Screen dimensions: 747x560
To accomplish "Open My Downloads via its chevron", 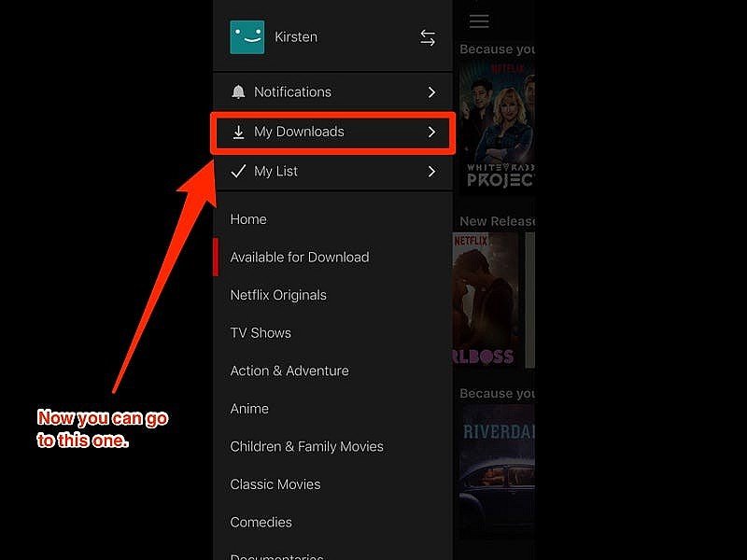I will coord(431,132).
